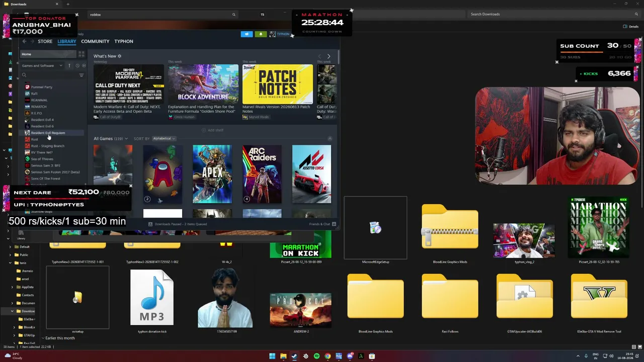This screenshot has width=644, height=362.
Task: Switch File Explorer to details list view
Action: 633,347
